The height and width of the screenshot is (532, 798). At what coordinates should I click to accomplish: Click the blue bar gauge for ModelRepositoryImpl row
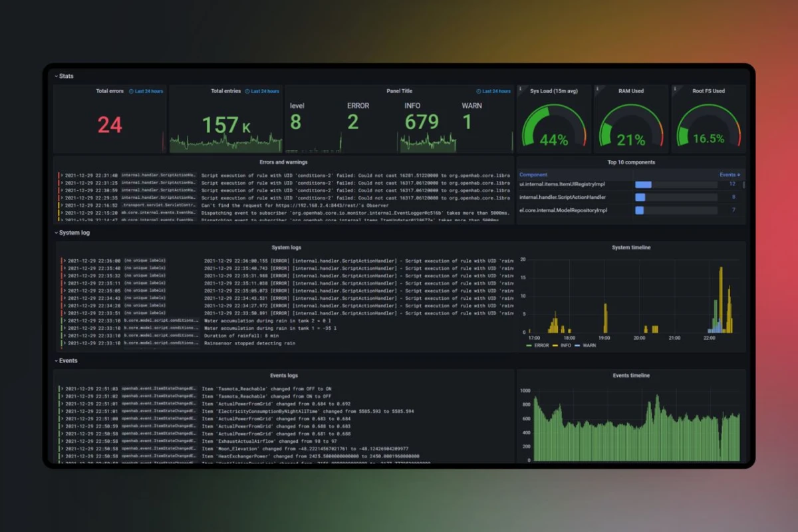pos(640,210)
